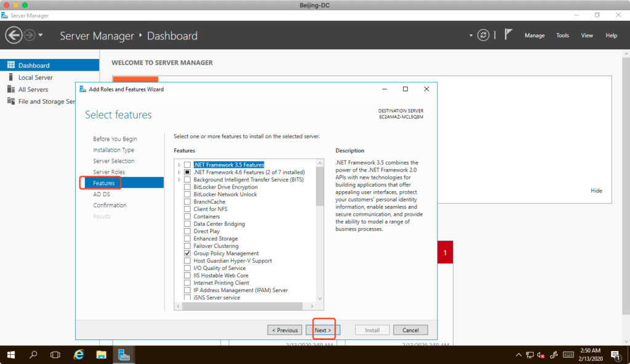This screenshot has width=630, height=364.
Task: Expand Background Intelligent Transfer Service node
Action: click(180, 180)
